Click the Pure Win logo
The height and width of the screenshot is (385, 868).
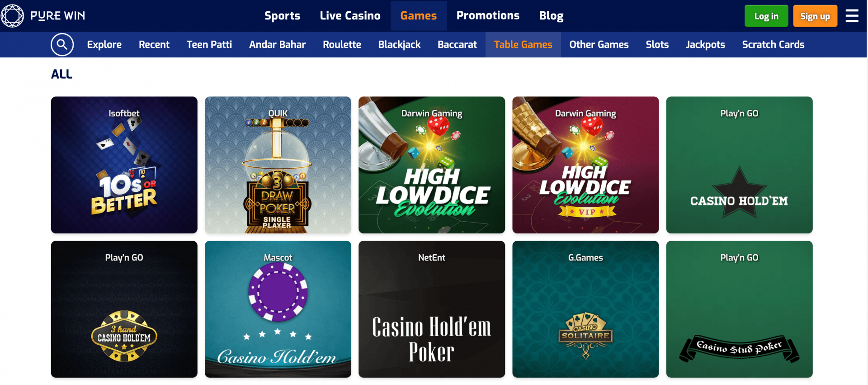(43, 16)
